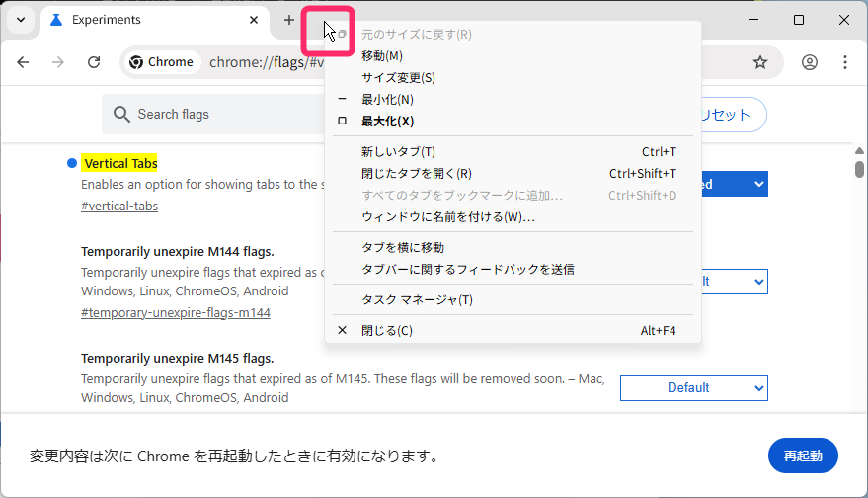The height and width of the screenshot is (498, 868).
Task: Minimize the Chrome window
Action: [753, 20]
